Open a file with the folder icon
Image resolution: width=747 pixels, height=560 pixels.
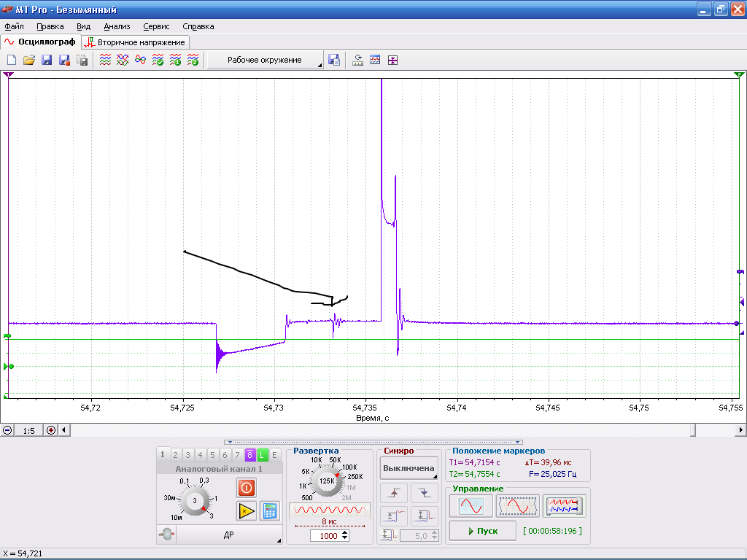coord(29,60)
